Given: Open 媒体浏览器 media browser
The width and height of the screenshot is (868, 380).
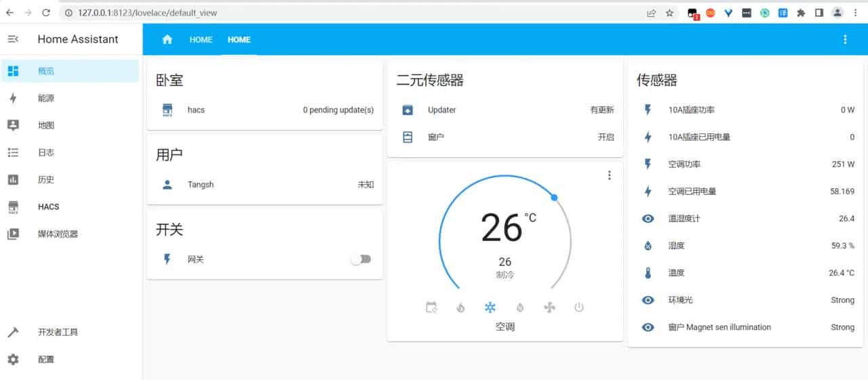Looking at the screenshot, I should (x=71, y=234).
